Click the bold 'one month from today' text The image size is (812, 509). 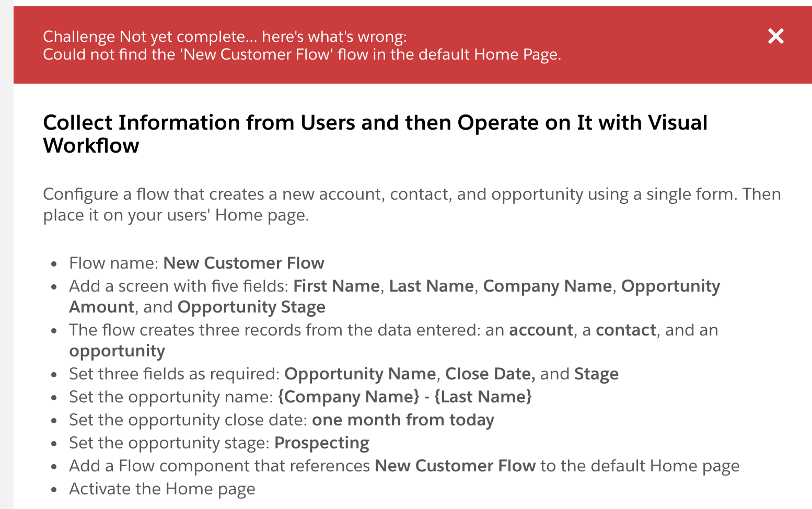click(x=403, y=420)
